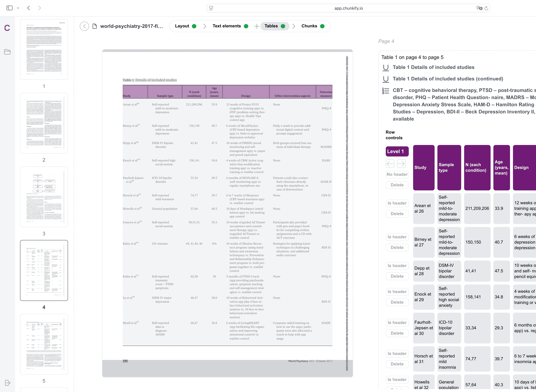Click the underline icon beside first table title
Viewport: 536px width, 392px height.
click(386, 68)
